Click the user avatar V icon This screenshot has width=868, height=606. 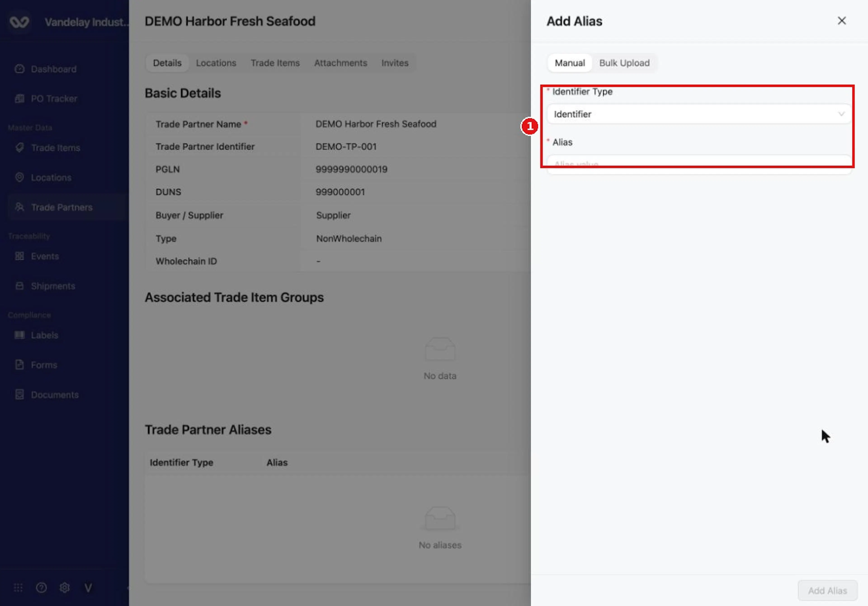[88, 587]
